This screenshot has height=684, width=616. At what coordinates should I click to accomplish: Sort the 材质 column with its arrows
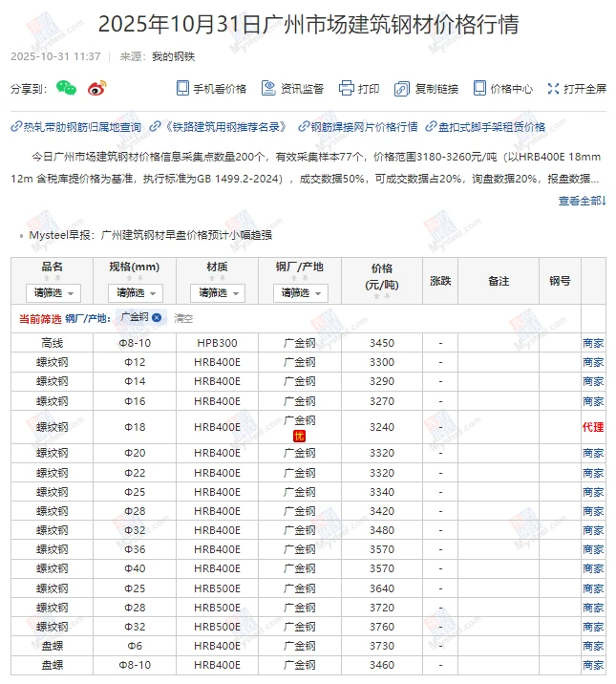click(217, 278)
